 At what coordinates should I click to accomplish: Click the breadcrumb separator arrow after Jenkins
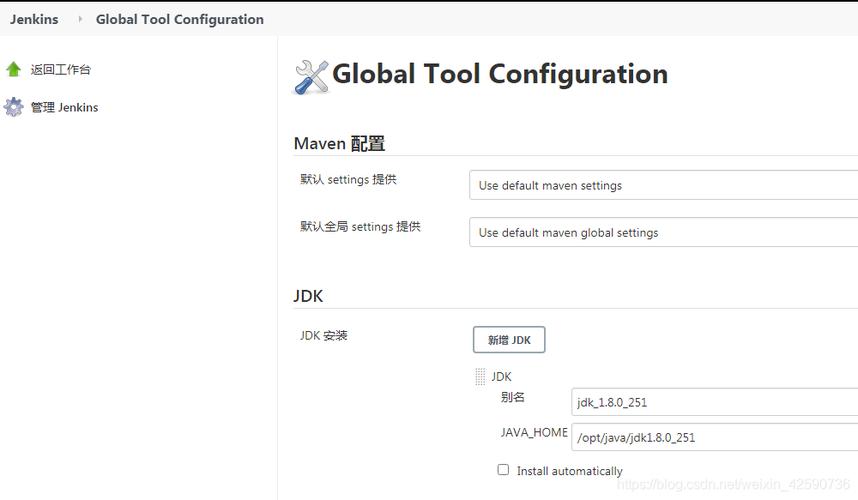[80, 19]
